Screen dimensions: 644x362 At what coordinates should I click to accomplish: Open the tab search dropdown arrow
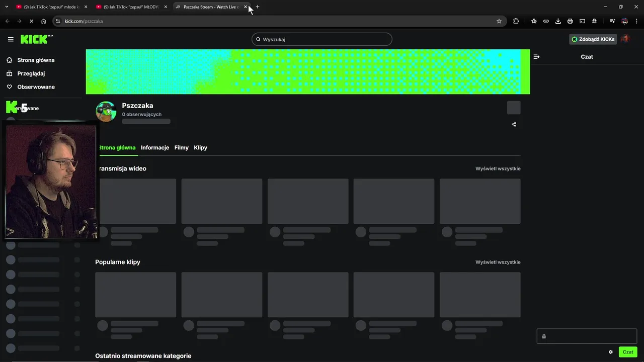click(x=7, y=7)
